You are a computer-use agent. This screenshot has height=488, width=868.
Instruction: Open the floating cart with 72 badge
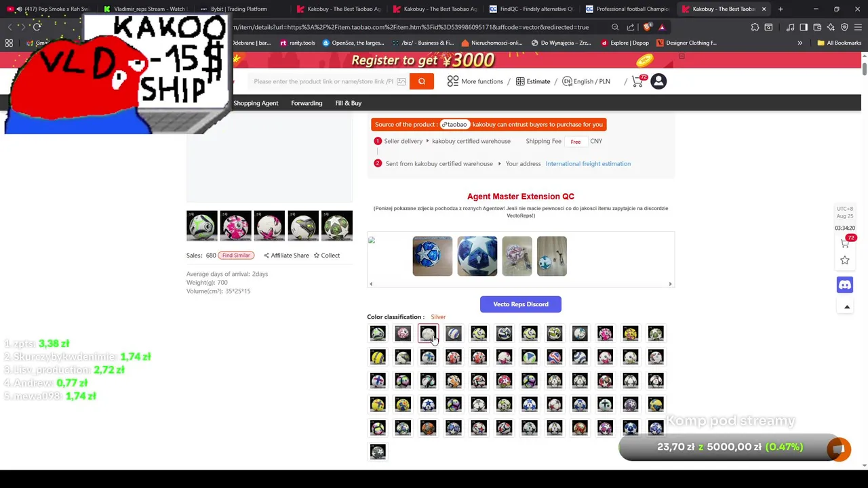pos(846,242)
